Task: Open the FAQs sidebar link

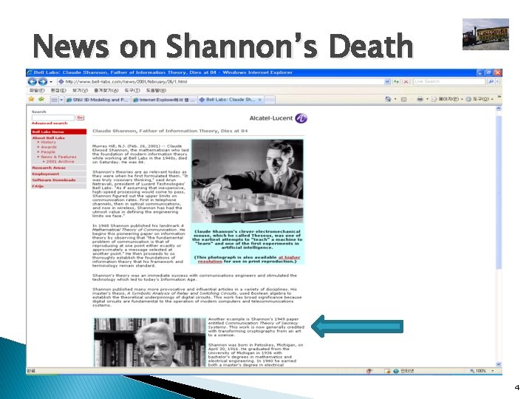Action: [38, 186]
